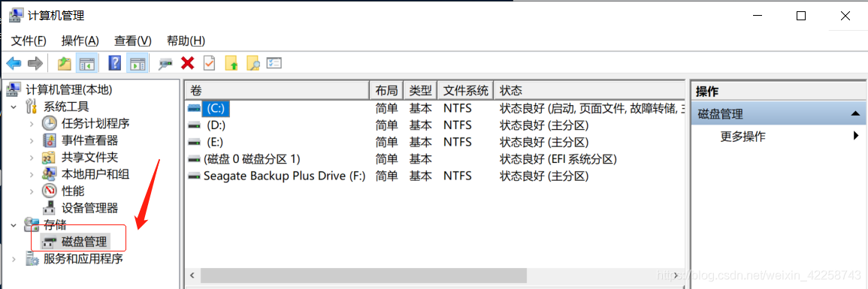Click the gray Forward arrow toolbar icon

35,64
